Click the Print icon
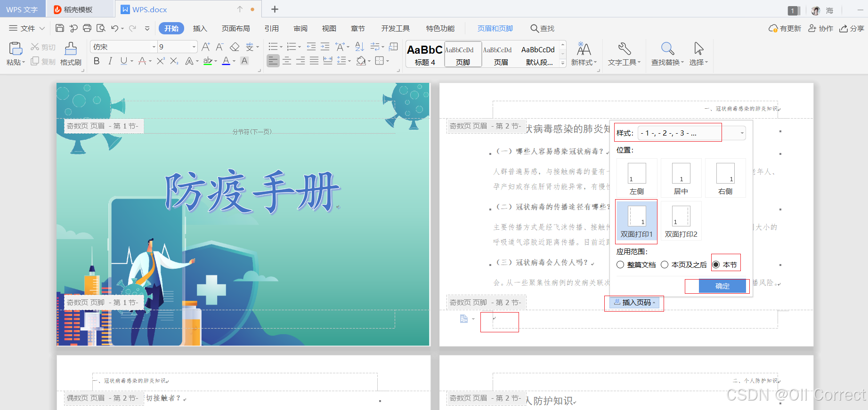 point(87,28)
